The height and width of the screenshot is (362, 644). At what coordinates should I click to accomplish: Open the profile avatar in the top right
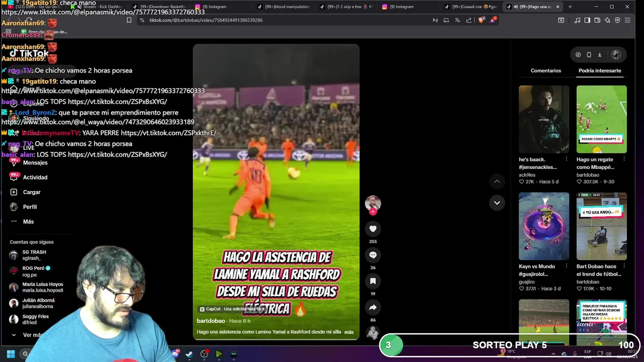616,55
